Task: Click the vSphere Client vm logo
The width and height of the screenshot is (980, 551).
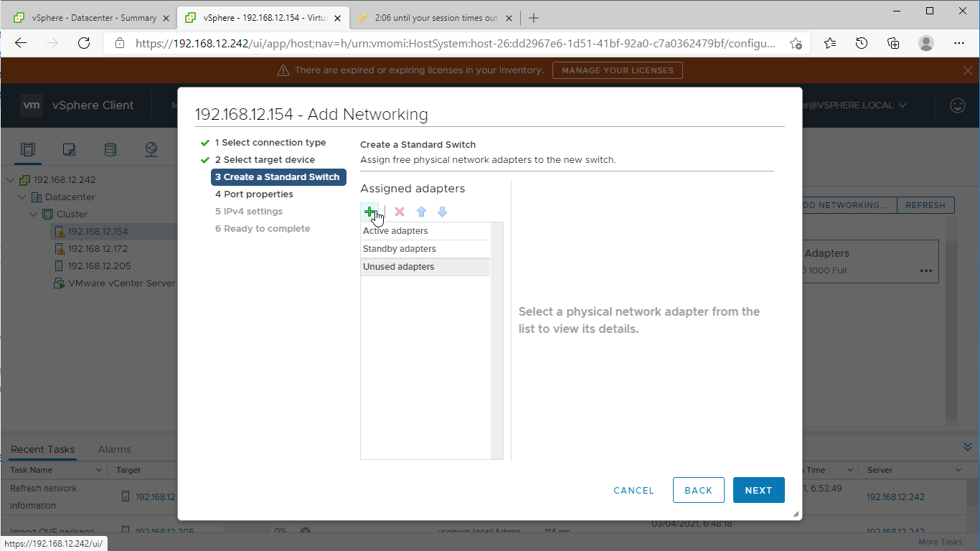Action: coord(32,105)
